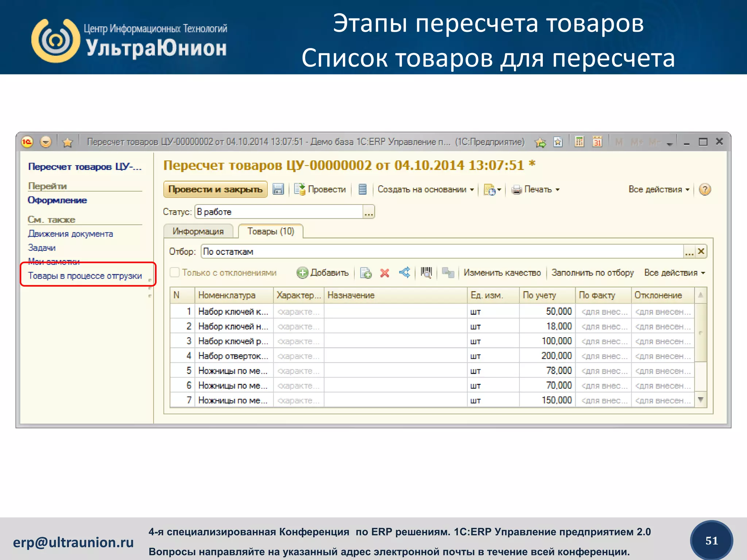The height and width of the screenshot is (560, 747).
Task: Click Заполнить по отбору button
Action: coord(593,273)
